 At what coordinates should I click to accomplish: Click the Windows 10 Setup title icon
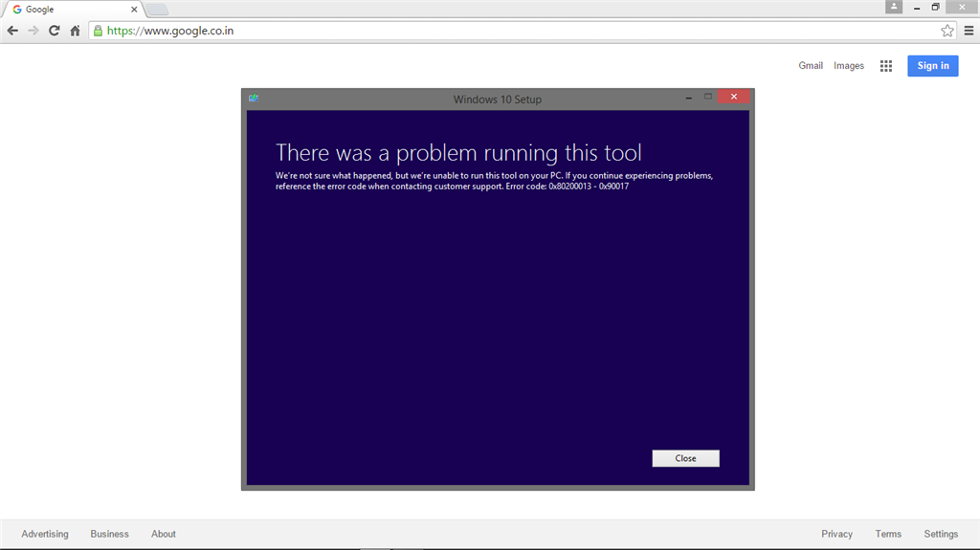point(253,99)
